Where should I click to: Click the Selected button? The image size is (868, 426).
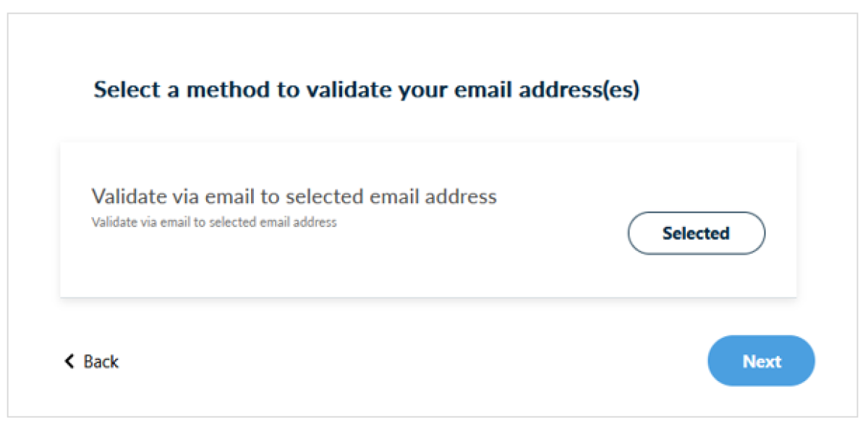tap(696, 233)
